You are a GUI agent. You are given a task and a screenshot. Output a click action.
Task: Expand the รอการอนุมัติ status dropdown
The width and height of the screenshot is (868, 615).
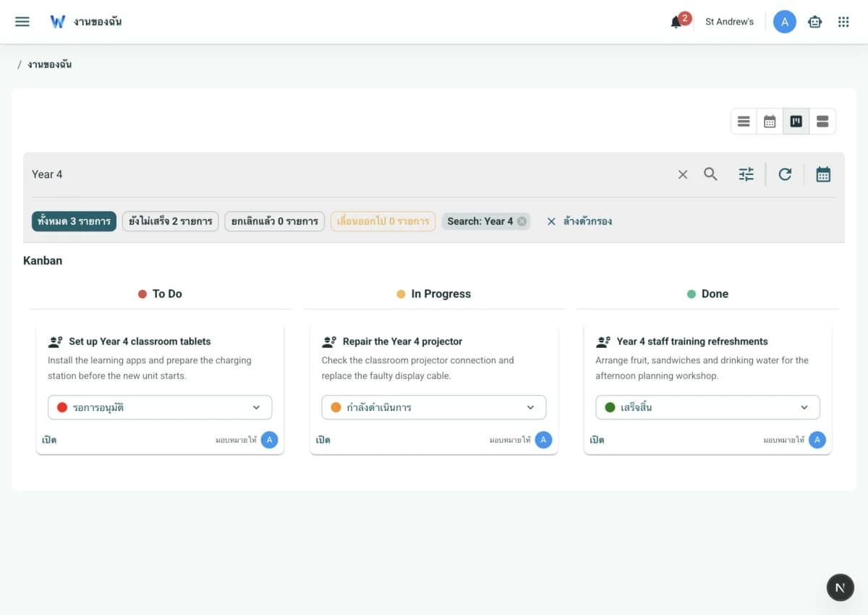(160, 407)
